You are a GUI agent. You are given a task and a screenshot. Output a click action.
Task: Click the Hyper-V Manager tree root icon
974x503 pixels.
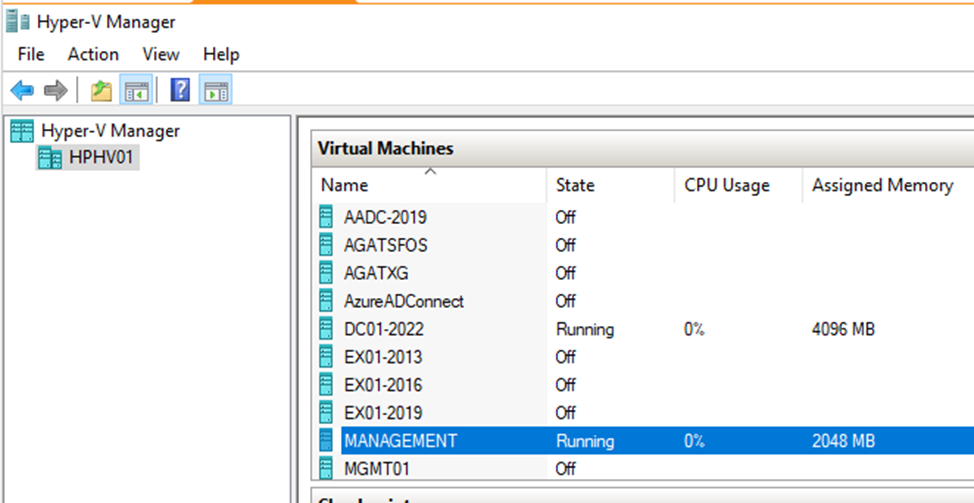pyautogui.click(x=22, y=131)
